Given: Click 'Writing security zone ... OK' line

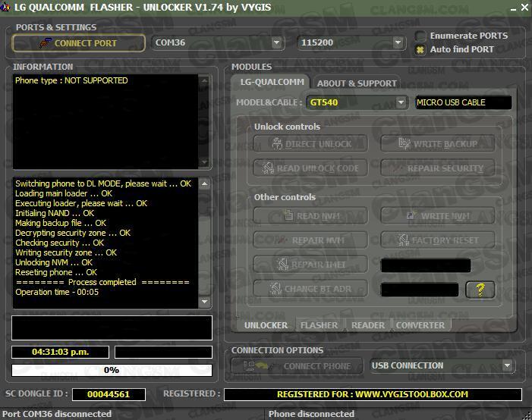Looking at the screenshot, I should 66,252.
